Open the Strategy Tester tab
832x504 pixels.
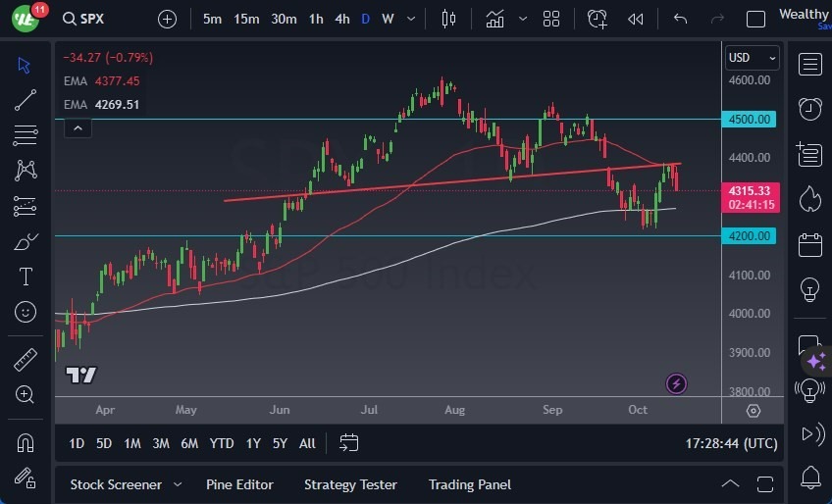point(350,485)
